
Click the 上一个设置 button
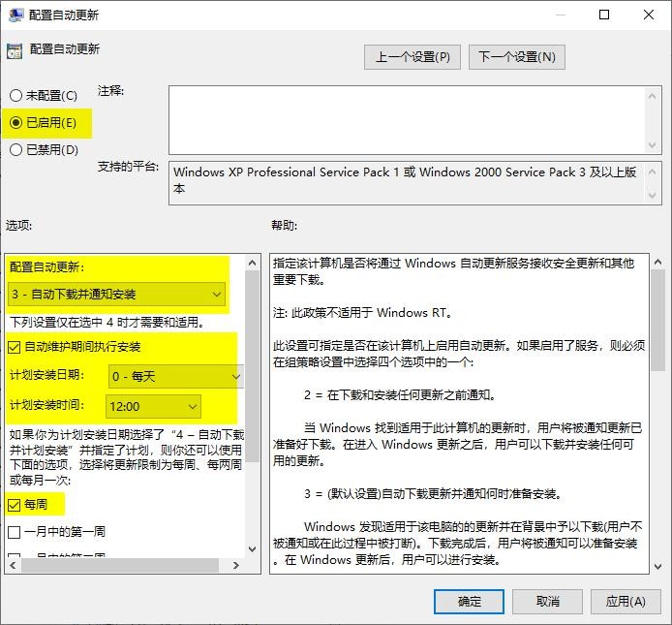[413, 57]
